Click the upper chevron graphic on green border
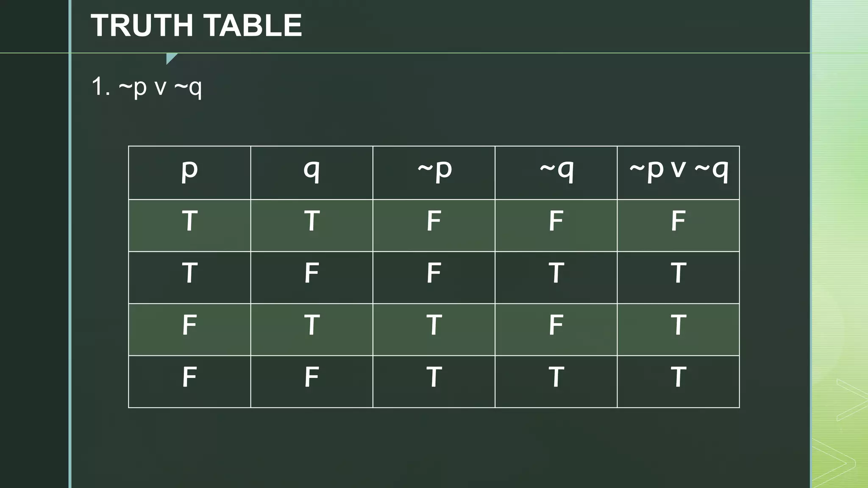Image resolution: width=868 pixels, height=488 pixels. click(x=851, y=400)
